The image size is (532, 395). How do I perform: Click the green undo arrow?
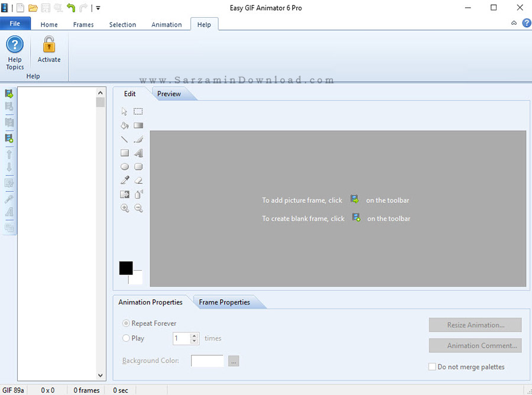[70, 8]
